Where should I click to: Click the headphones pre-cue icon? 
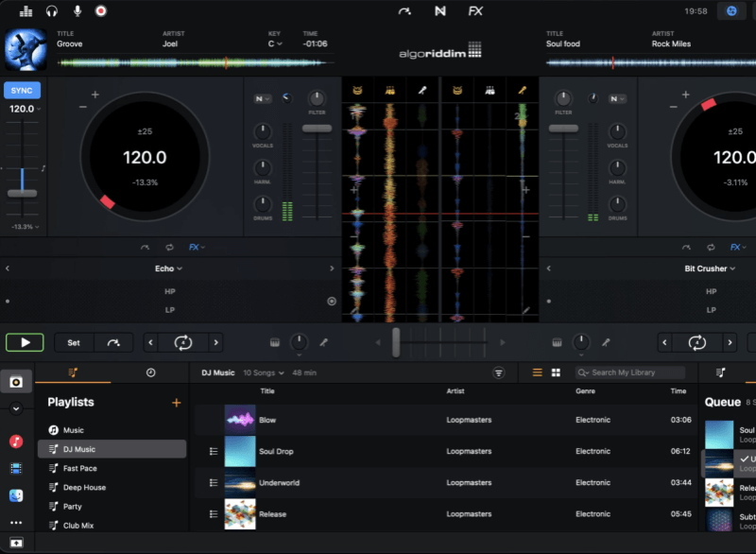click(x=52, y=11)
